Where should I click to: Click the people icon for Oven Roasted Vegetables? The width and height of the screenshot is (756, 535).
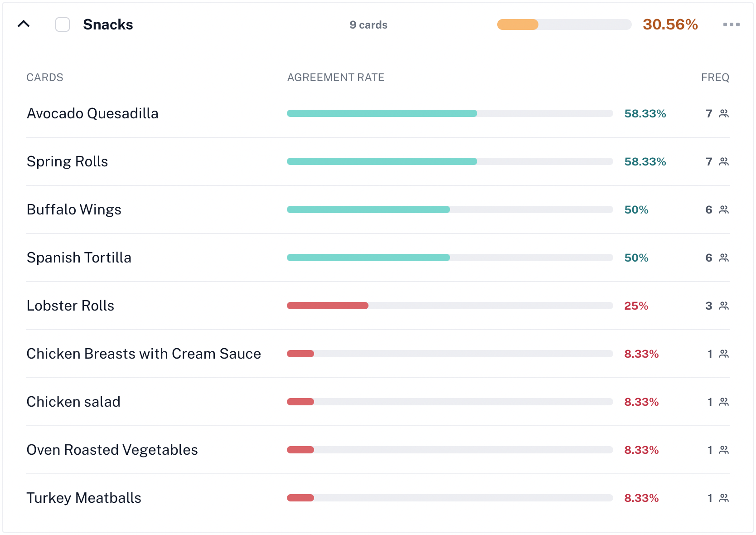click(x=724, y=450)
